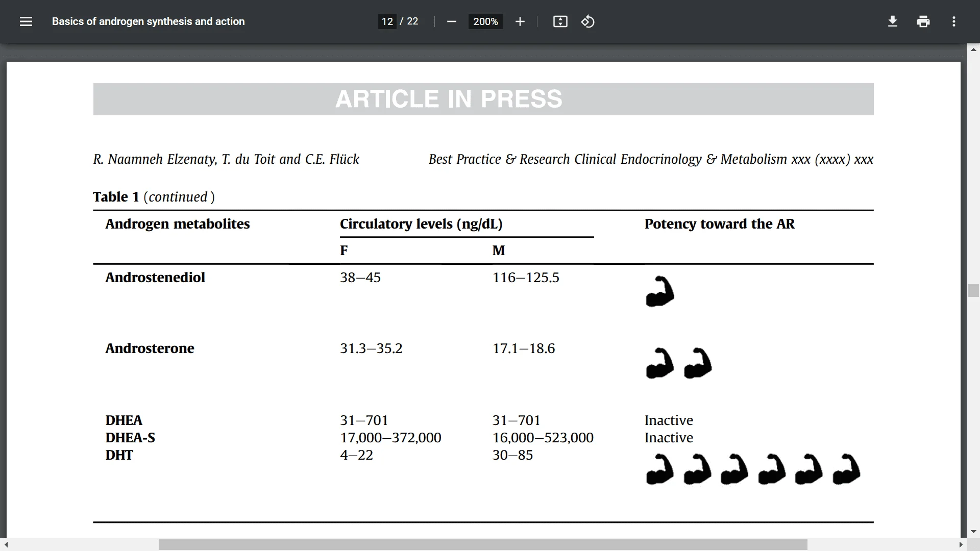This screenshot has height=551, width=980.
Task: Click the author names 'R. Naamneh Elzenaty' line
Action: pos(226,159)
